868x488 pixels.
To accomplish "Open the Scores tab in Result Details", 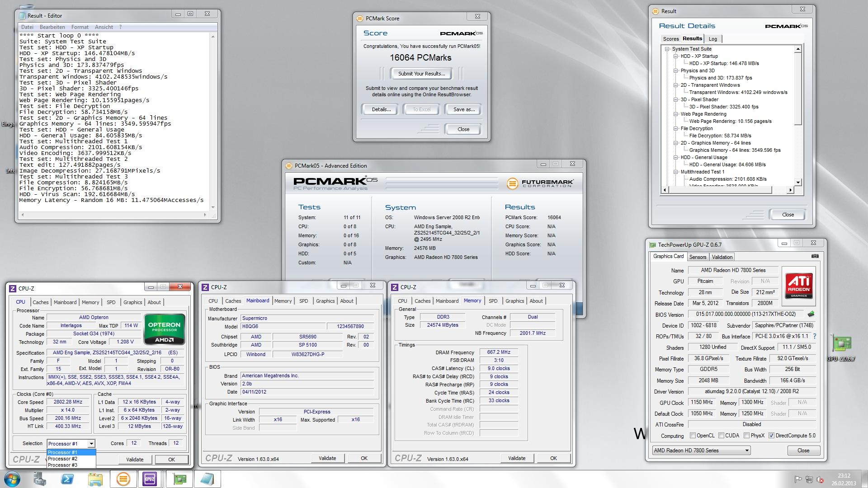I will click(671, 39).
